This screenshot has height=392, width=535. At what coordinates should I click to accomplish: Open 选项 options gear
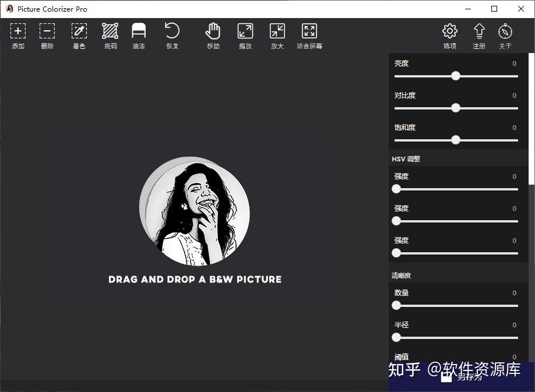click(x=450, y=36)
